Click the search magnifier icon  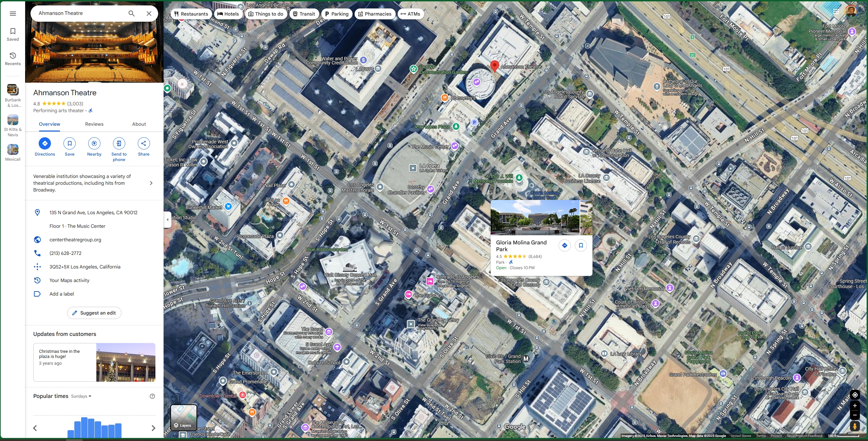pyautogui.click(x=132, y=14)
